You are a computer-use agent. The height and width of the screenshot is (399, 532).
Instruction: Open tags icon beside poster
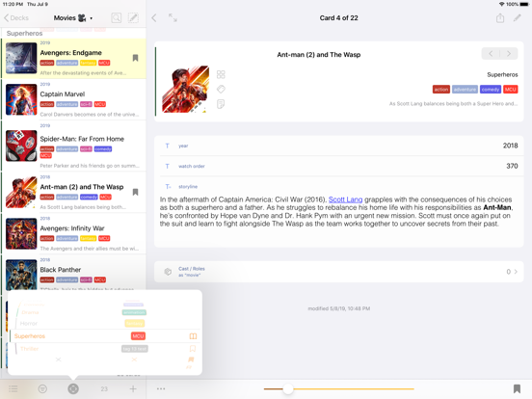[x=221, y=90]
